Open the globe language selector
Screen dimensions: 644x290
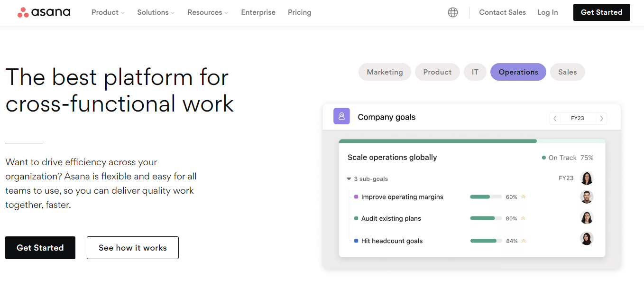[453, 12]
